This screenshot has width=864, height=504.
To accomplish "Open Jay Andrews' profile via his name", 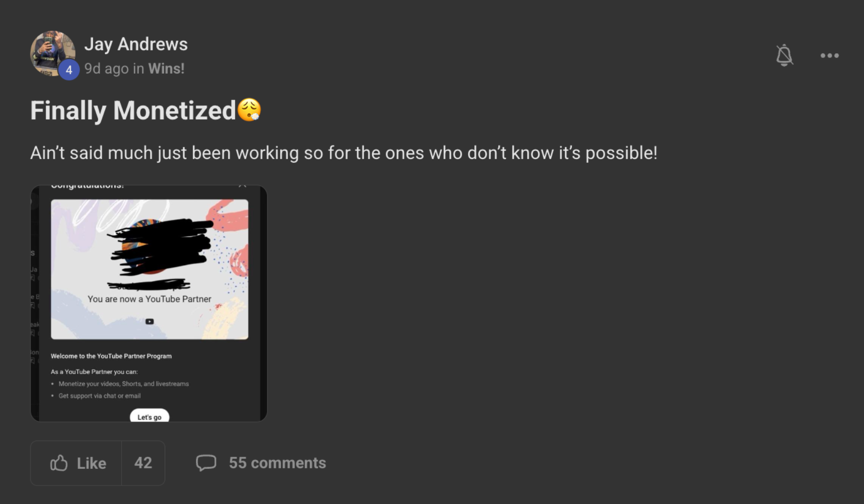I will coord(136,44).
